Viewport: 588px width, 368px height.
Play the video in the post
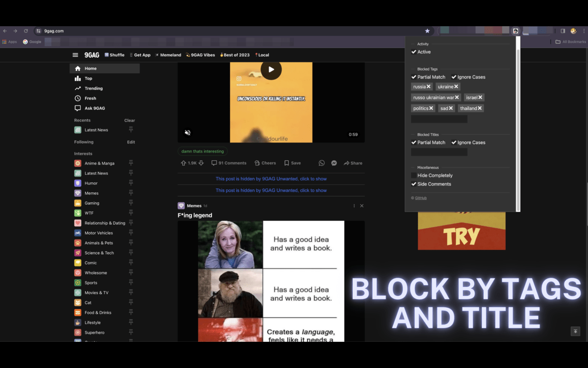tap(271, 69)
